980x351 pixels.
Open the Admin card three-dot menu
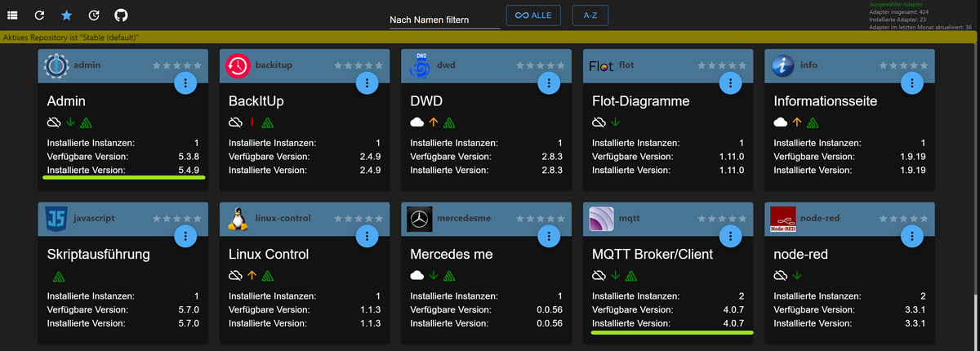tap(186, 82)
